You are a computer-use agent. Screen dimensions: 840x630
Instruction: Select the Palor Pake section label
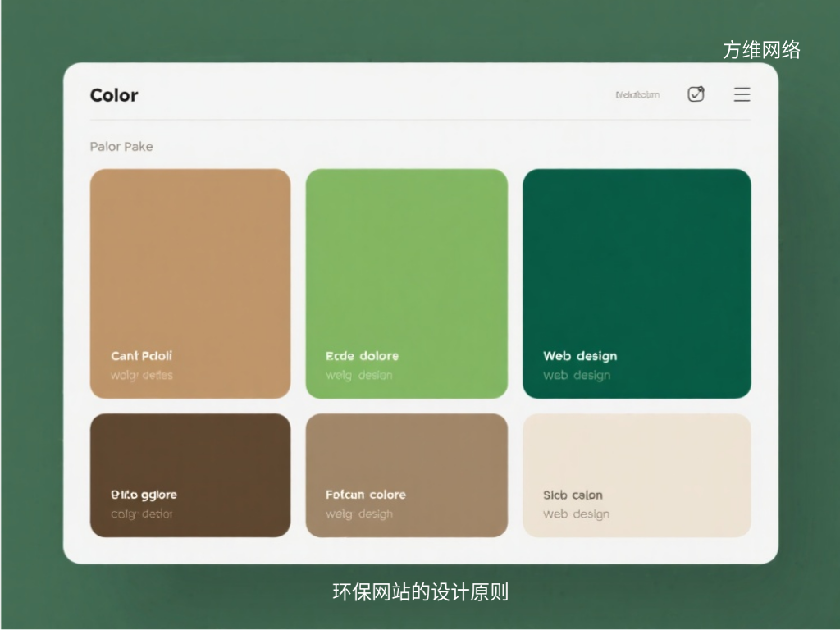pos(121,147)
